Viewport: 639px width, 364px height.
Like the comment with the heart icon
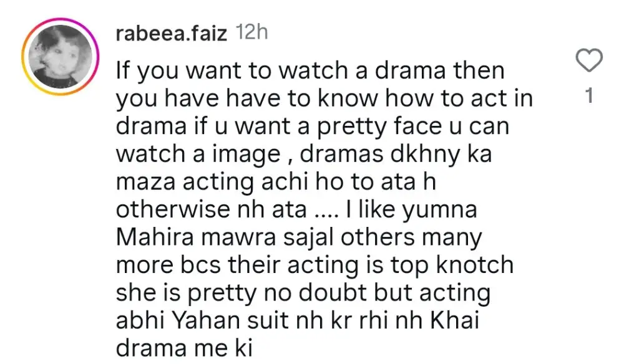588,60
